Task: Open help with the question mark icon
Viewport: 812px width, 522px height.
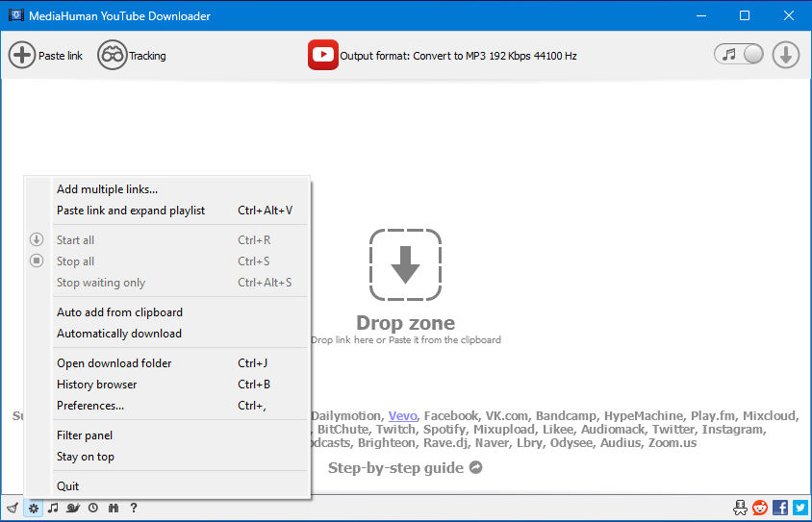Action: (x=134, y=508)
